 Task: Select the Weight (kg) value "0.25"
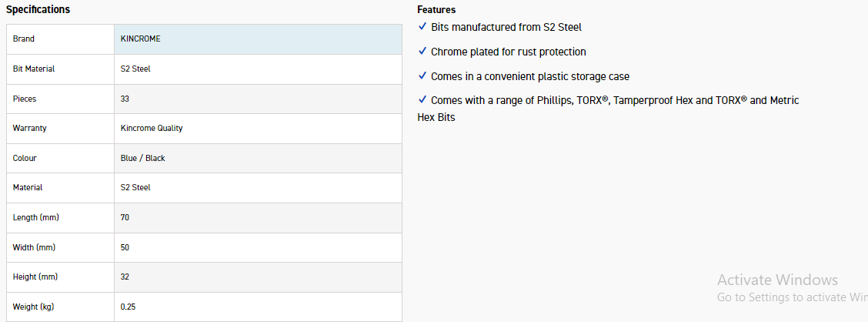coord(129,307)
